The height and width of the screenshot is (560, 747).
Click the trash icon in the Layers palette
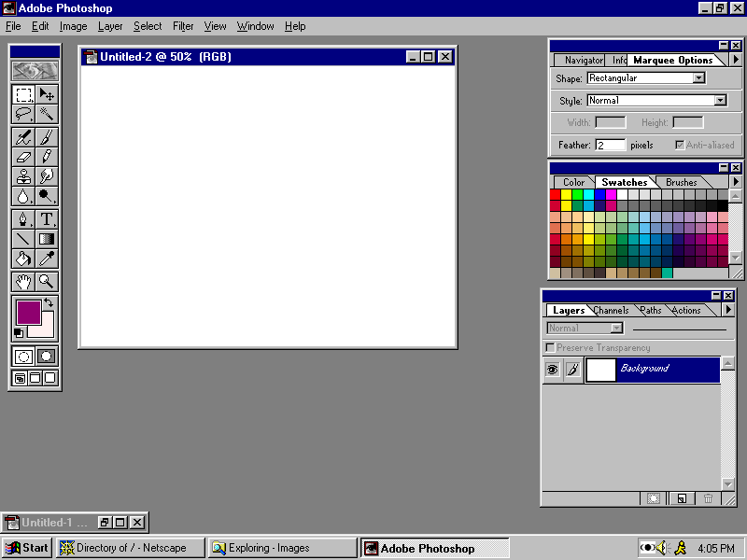coord(708,498)
